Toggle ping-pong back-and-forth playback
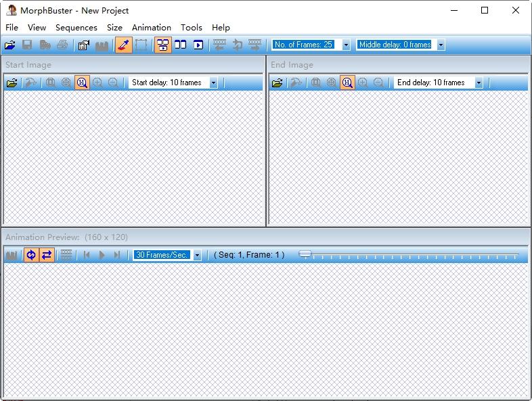Image resolution: width=532 pixels, height=401 pixels. point(47,255)
